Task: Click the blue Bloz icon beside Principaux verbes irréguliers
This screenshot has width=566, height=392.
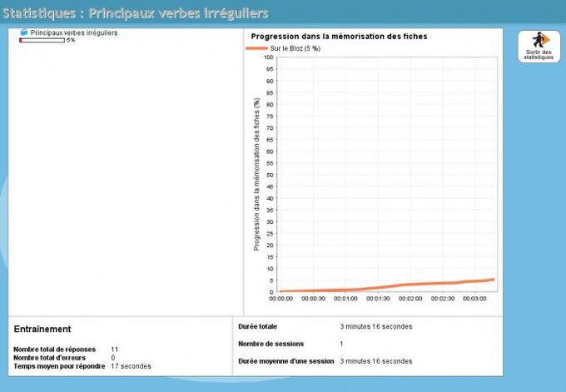Action: coord(24,32)
